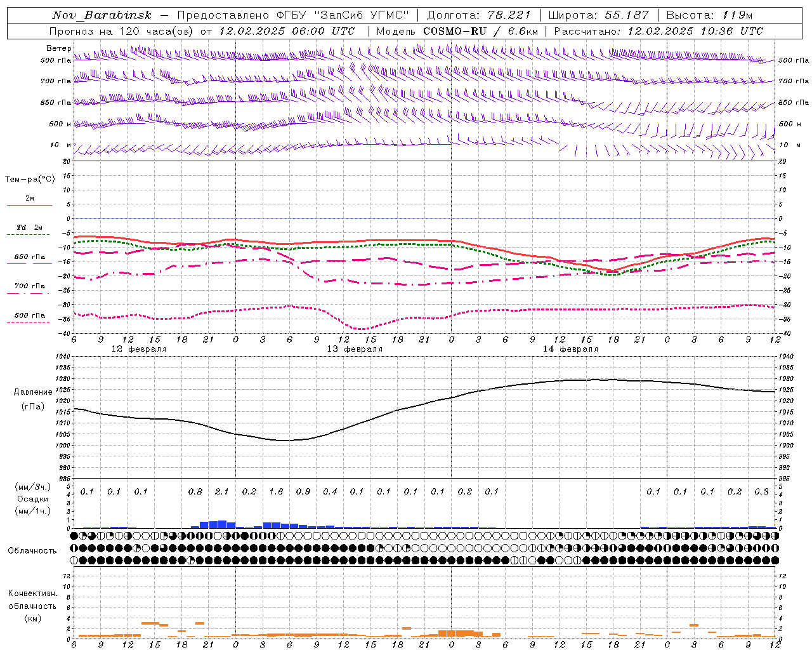Select the latitude value Широта: 55.187

click(x=599, y=15)
